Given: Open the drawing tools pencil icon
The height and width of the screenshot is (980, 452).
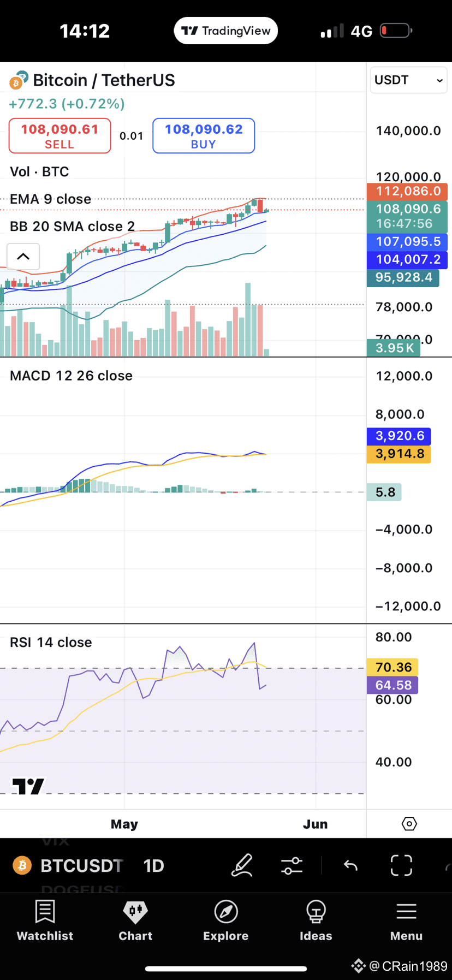Looking at the screenshot, I should pyautogui.click(x=242, y=865).
